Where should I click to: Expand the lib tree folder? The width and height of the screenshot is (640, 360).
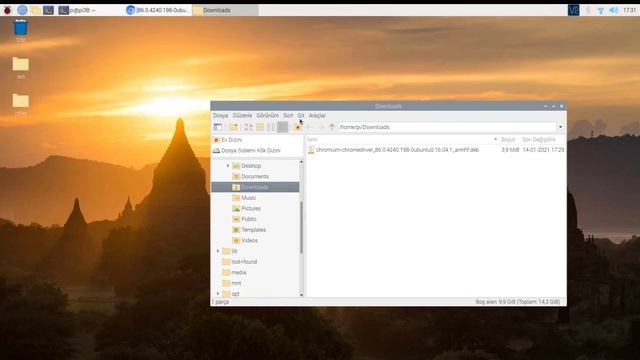[x=218, y=251]
